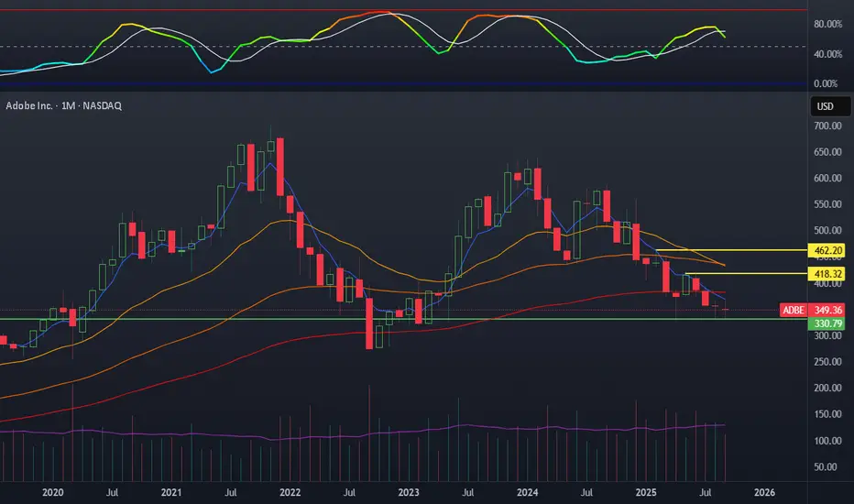Click the 650.00 price axis label
This screenshot has width=854, height=504.
827,152
